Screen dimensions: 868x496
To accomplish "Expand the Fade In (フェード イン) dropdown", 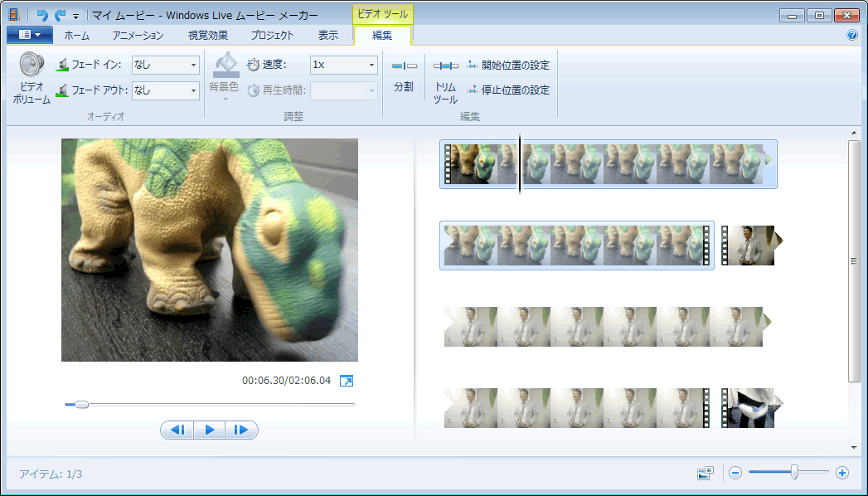I will [194, 65].
